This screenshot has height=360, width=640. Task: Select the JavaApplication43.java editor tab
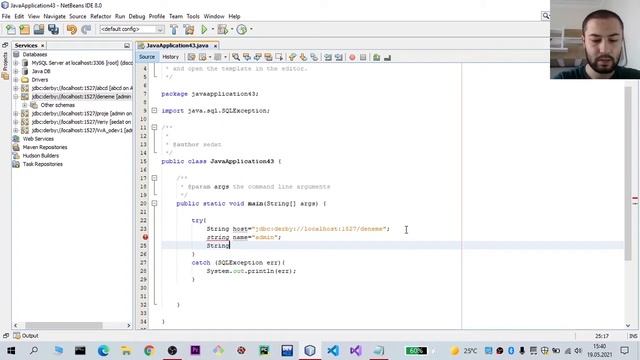pos(177,46)
